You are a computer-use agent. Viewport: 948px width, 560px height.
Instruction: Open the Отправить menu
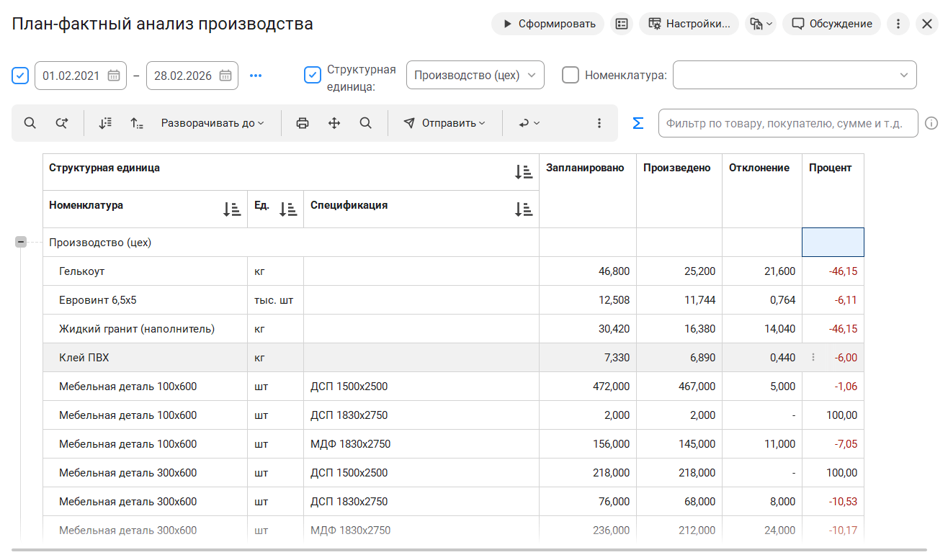pyautogui.click(x=444, y=123)
